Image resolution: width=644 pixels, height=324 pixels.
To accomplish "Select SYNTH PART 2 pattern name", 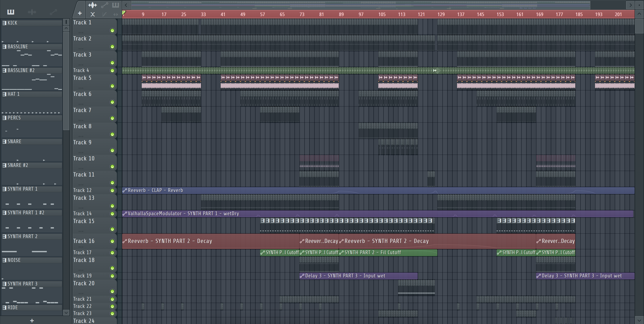I will pyautogui.click(x=23, y=237).
